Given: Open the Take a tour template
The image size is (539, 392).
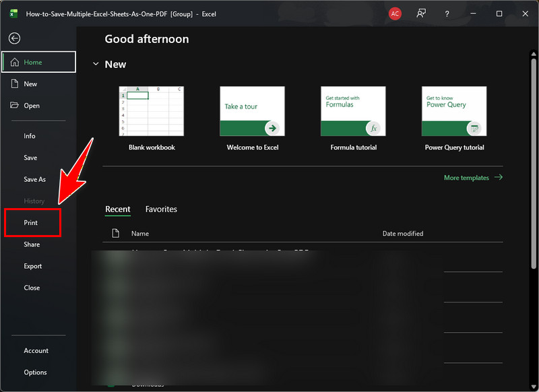Looking at the screenshot, I should 252,118.
